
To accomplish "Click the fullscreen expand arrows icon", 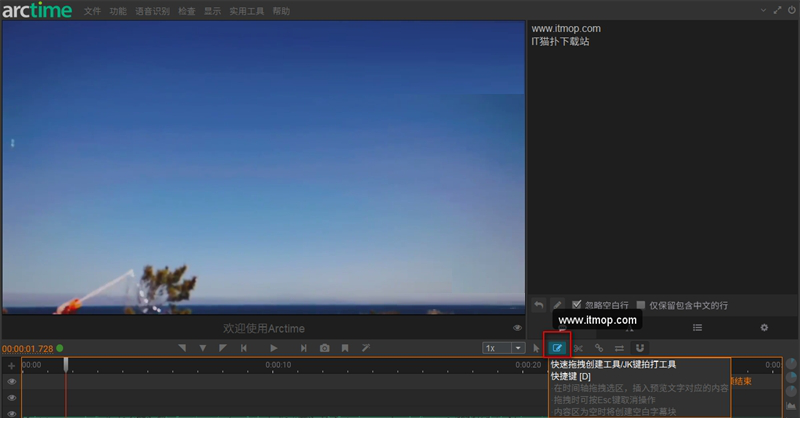I will pos(777,10).
